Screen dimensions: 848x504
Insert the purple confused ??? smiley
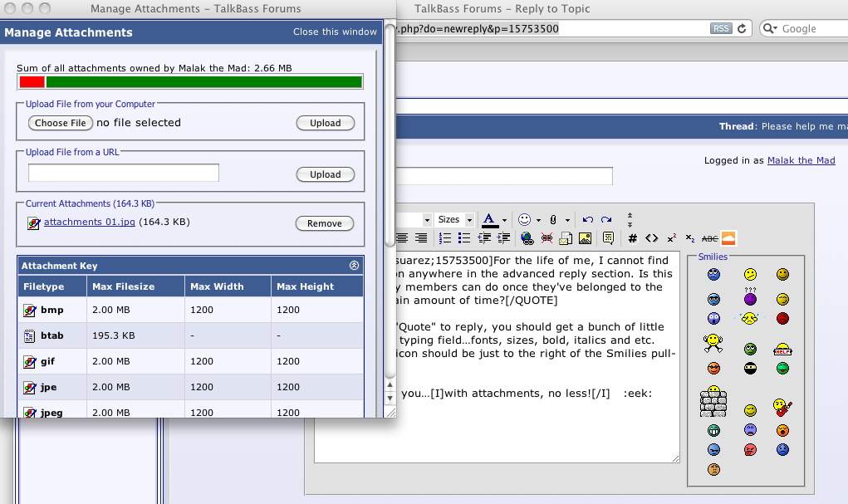point(750,297)
